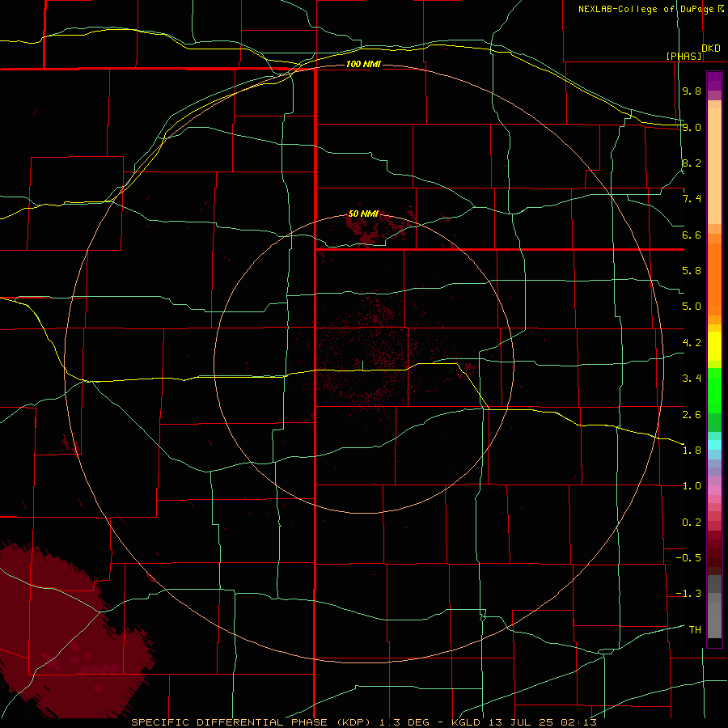Select the 2.6 scale value
This screenshot has height=728, width=728.
coord(692,415)
